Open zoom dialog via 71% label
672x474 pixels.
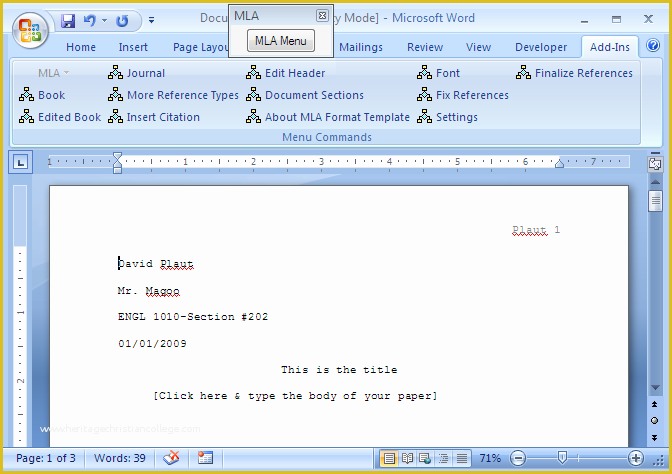click(490, 459)
